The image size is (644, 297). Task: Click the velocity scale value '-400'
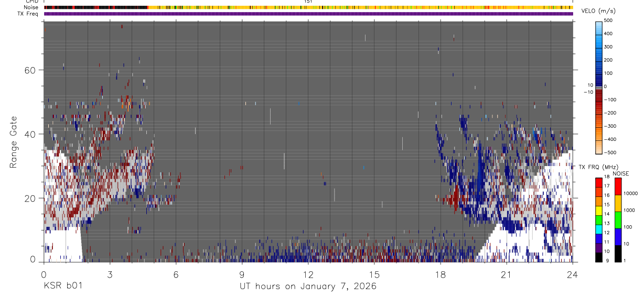pyautogui.click(x=611, y=139)
